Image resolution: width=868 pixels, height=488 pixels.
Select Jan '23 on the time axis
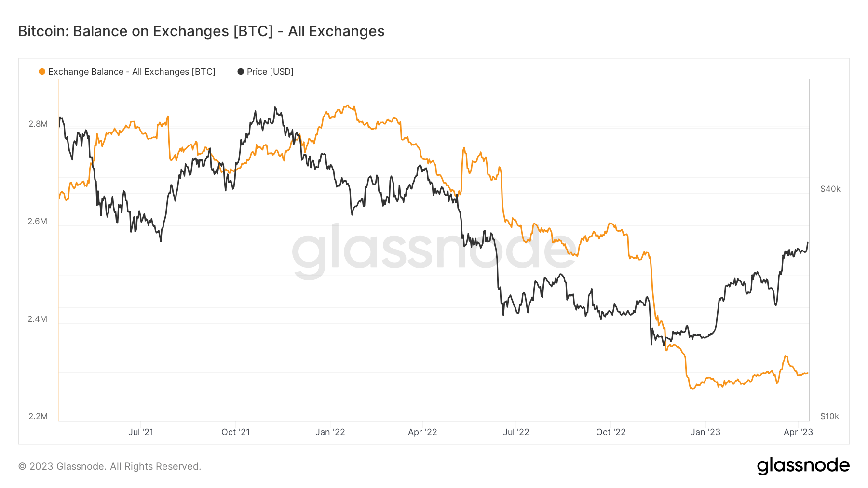click(705, 432)
